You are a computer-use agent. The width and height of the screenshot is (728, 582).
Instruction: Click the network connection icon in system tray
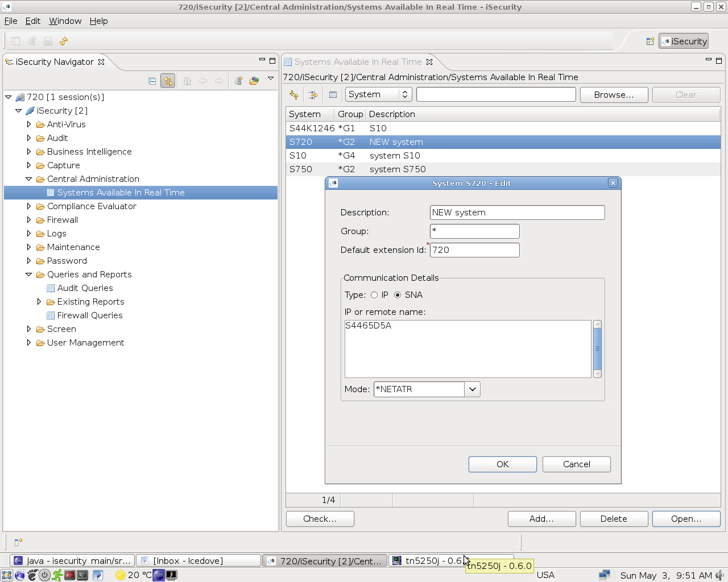[605, 575]
